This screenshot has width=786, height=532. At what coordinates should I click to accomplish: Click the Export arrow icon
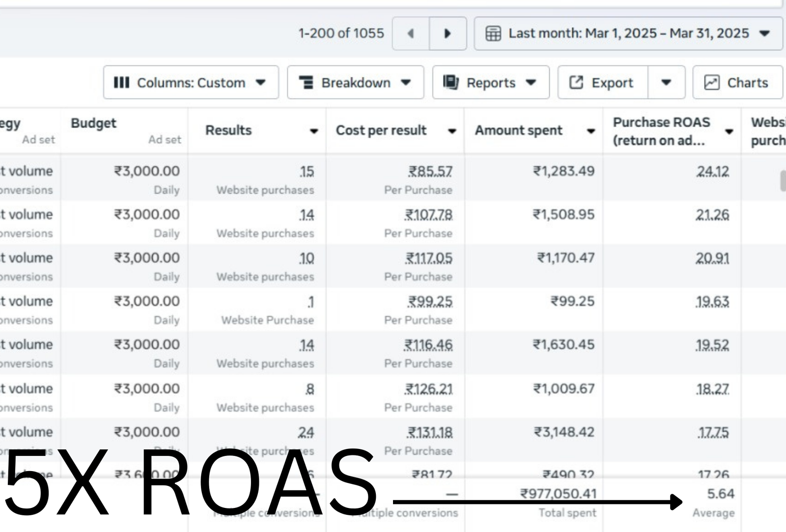point(576,83)
